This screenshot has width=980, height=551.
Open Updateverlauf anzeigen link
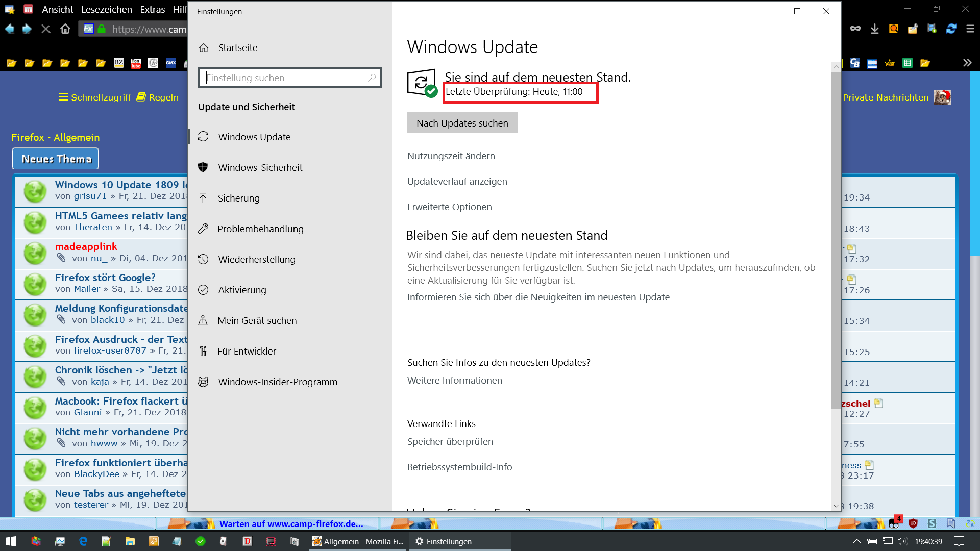[457, 181]
